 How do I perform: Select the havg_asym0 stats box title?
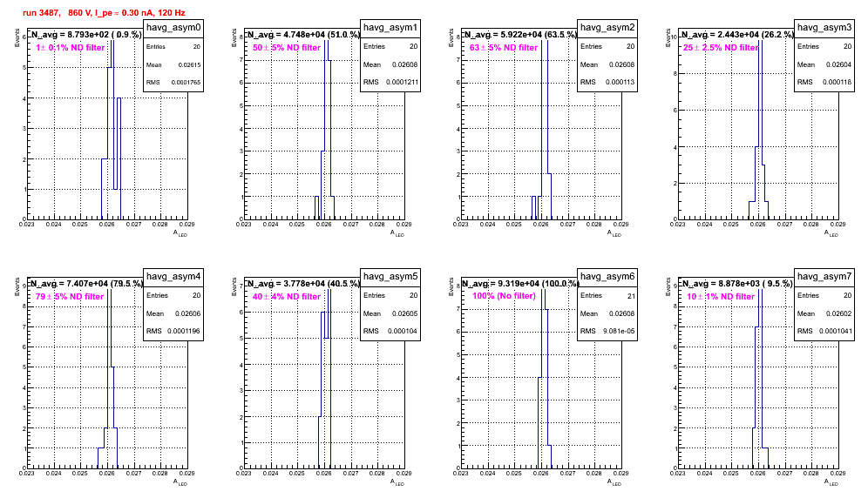173,28
